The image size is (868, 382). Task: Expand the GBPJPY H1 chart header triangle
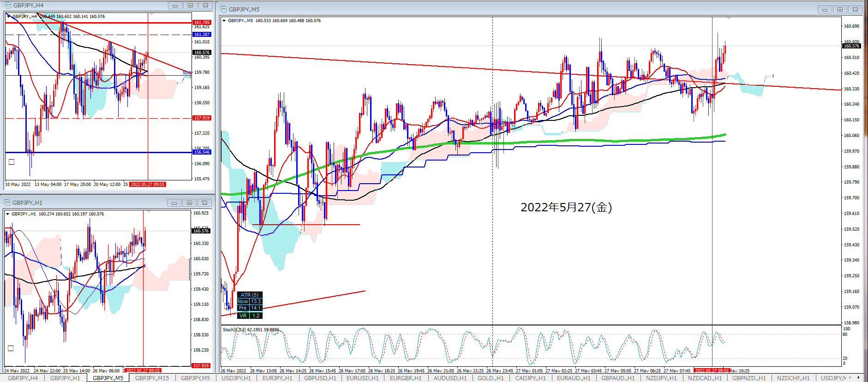(x=7, y=214)
